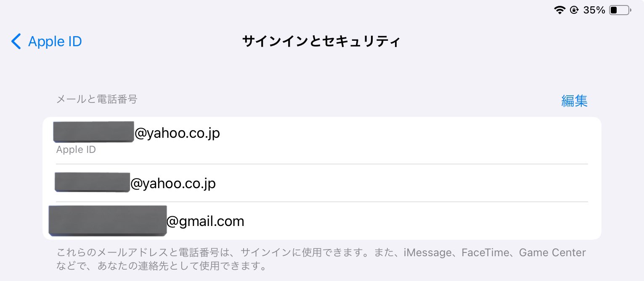Tap the Game Center text in footer

click(x=552, y=253)
